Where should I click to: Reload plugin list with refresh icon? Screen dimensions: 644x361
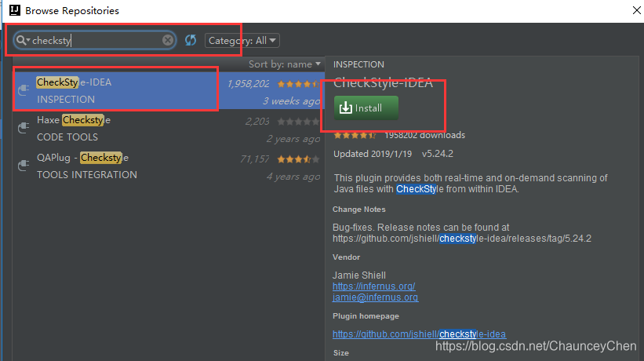tap(191, 40)
